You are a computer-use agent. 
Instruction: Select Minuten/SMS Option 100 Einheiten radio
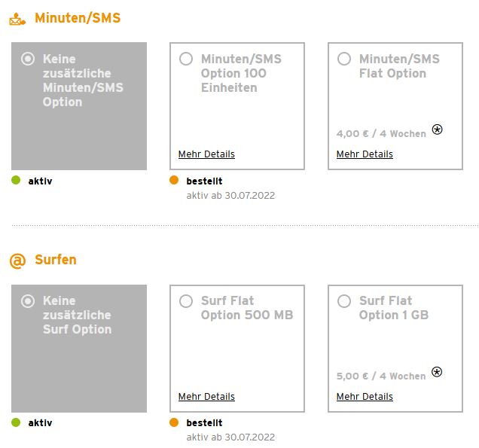[186, 59]
